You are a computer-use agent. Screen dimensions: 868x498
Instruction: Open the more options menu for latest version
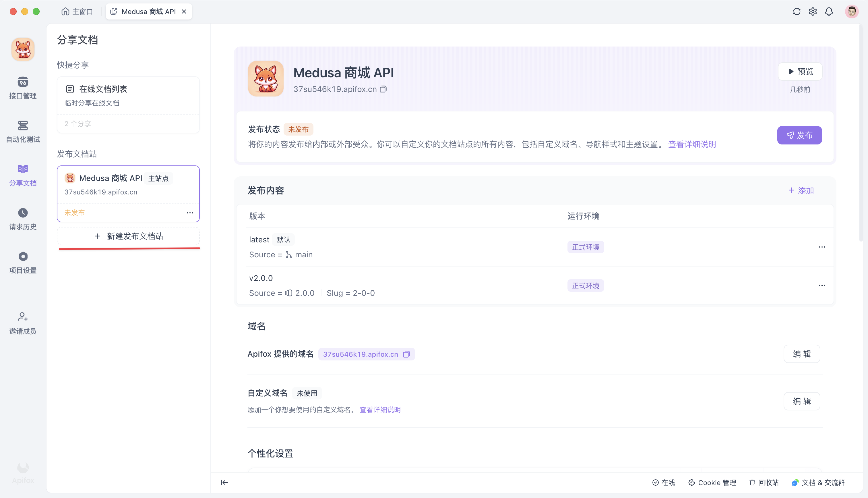click(x=822, y=247)
